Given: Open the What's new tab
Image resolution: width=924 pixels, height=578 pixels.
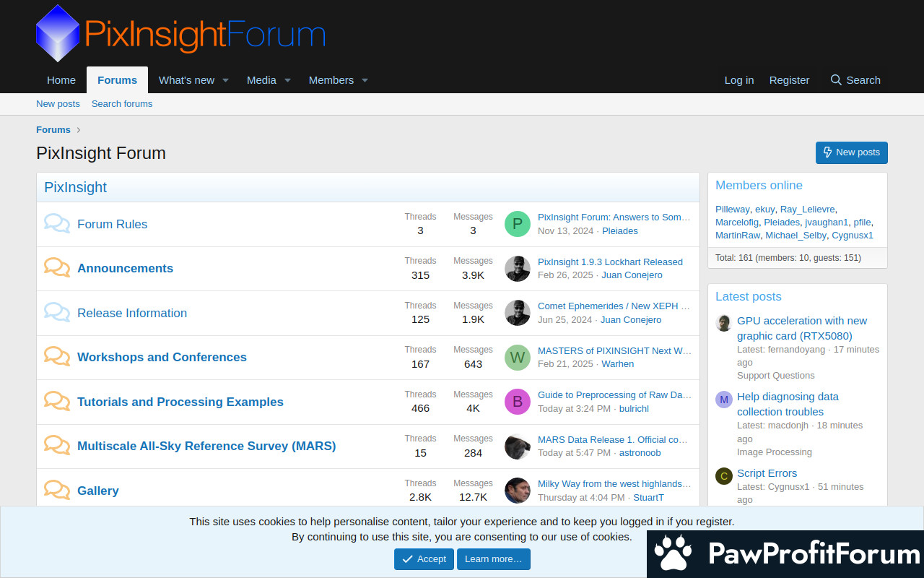Looking at the screenshot, I should pos(186,80).
